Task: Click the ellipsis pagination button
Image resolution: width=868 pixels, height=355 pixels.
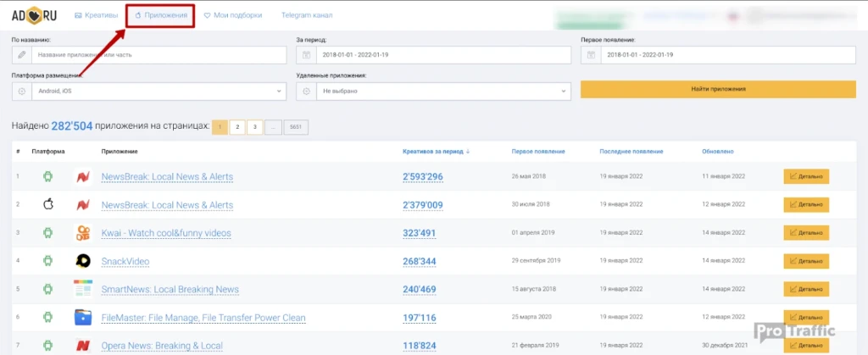Action: coord(273,127)
